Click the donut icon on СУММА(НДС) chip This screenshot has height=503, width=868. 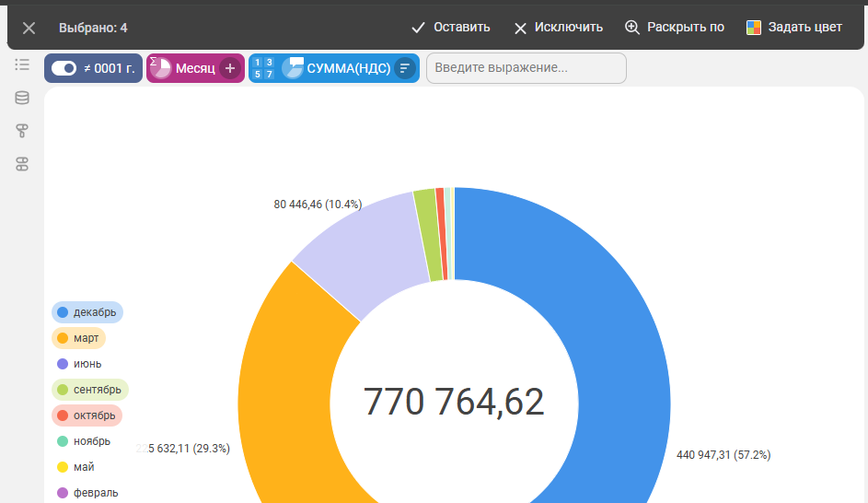293,68
